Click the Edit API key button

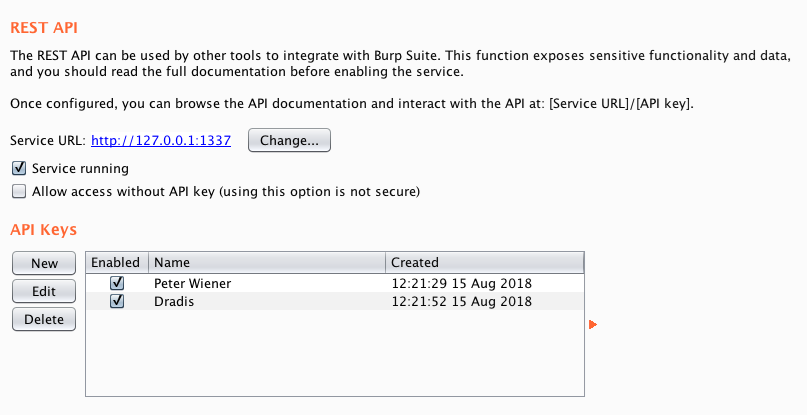click(44, 291)
